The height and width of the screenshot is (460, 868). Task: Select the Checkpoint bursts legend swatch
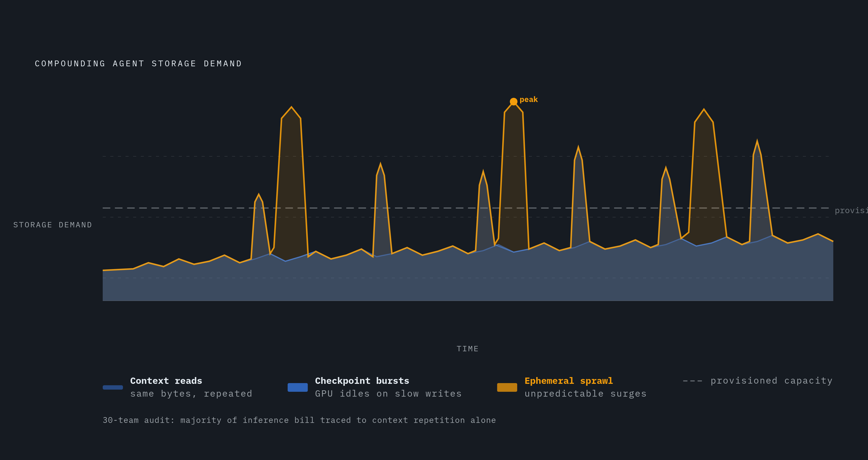(298, 387)
